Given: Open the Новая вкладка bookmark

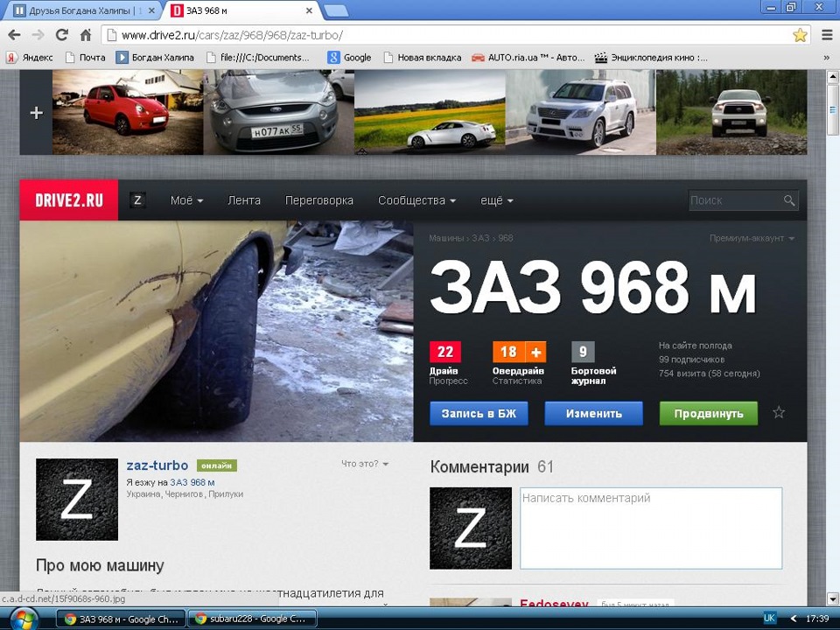Looking at the screenshot, I should 422,58.
